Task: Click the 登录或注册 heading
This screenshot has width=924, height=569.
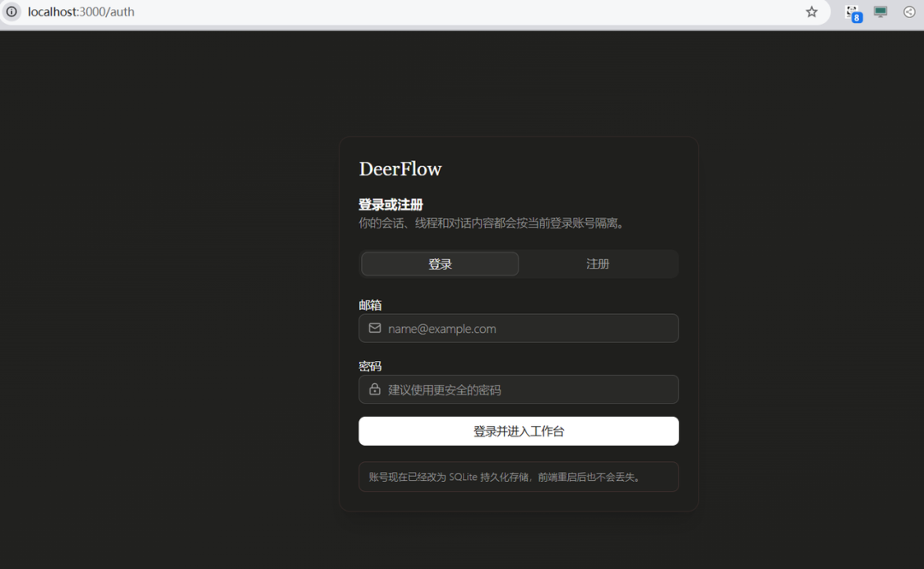Action: coord(391,204)
